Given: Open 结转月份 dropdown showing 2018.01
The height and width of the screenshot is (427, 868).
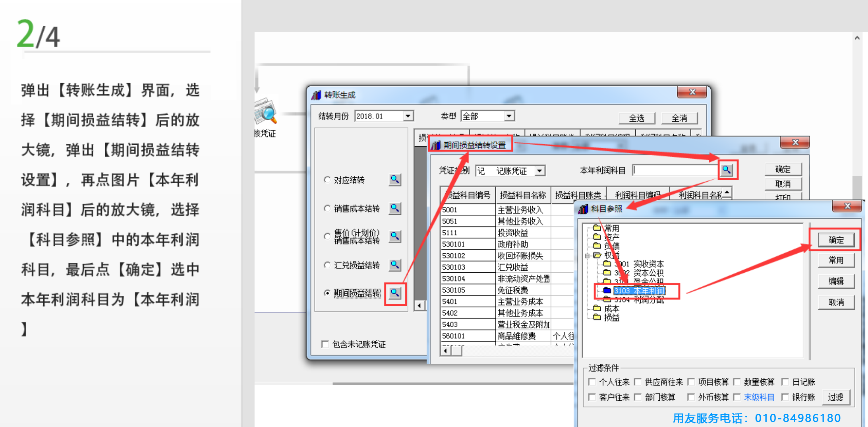Looking at the screenshot, I should click(x=408, y=116).
